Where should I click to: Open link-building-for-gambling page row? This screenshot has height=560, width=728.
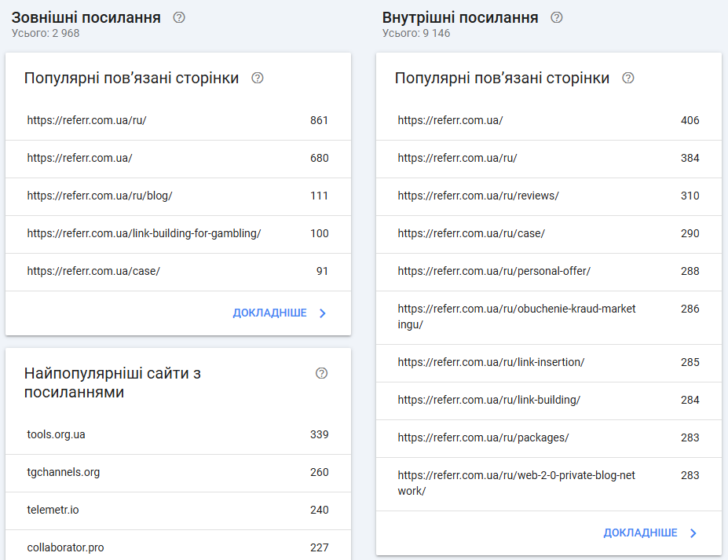tap(177, 234)
